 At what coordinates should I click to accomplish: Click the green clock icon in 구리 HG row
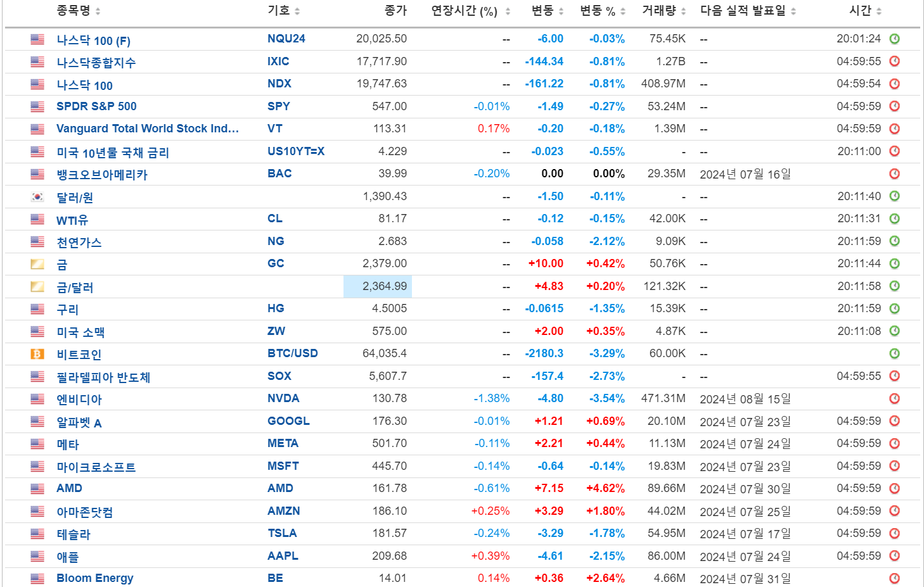coord(894,309)
